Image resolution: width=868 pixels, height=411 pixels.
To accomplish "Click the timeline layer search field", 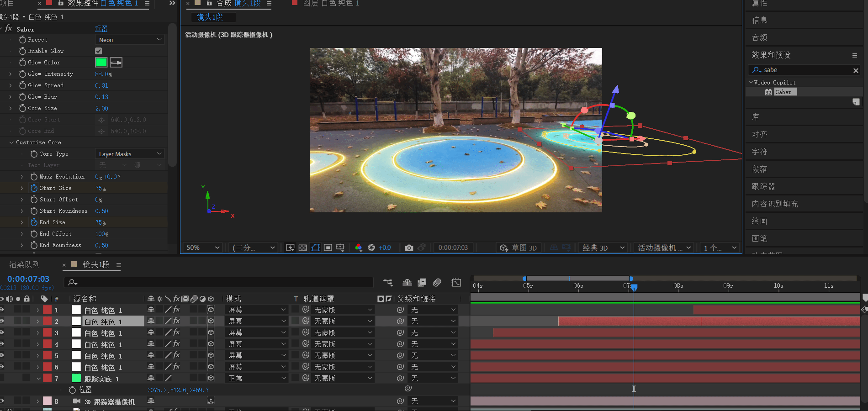I will click(219, 283).
